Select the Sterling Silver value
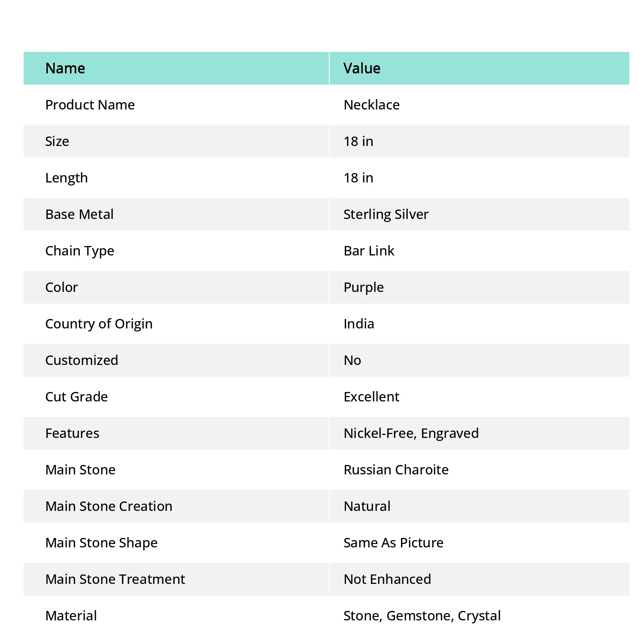Image resolution: width=644 pixels, height=644 pixels. 386,214
